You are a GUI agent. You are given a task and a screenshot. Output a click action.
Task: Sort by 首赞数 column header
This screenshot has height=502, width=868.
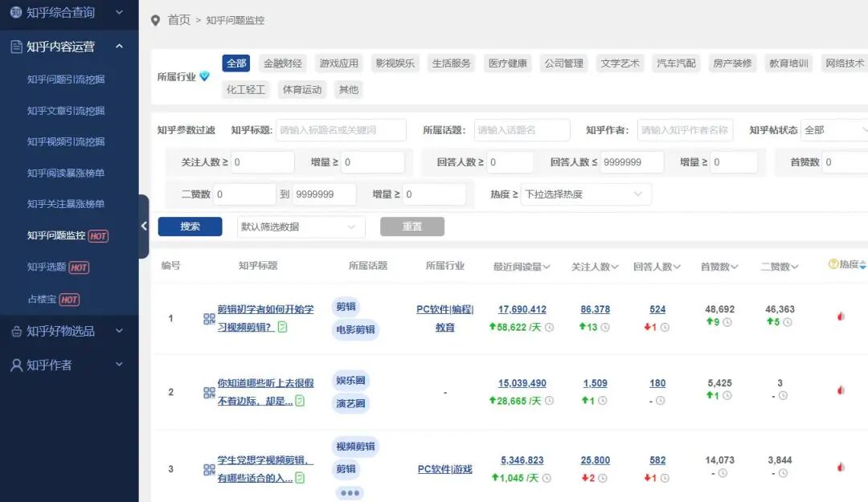point(719,267)
